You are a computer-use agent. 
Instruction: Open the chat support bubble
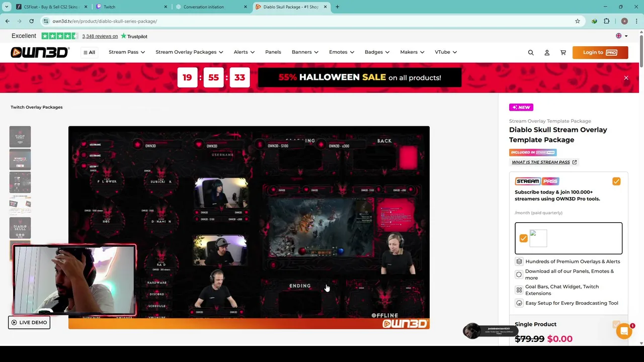tap(624, 331)
